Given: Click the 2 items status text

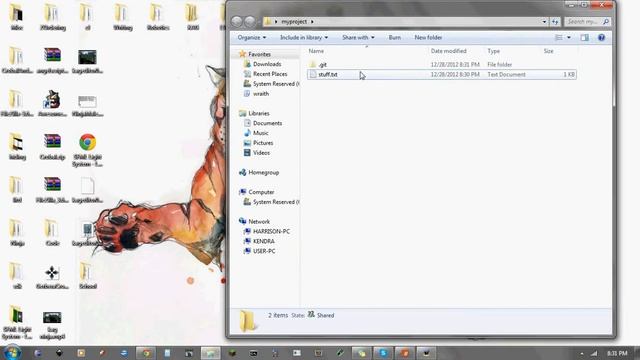Looking at the screenshot, I should pyautogui.click(x=278, y=315).
